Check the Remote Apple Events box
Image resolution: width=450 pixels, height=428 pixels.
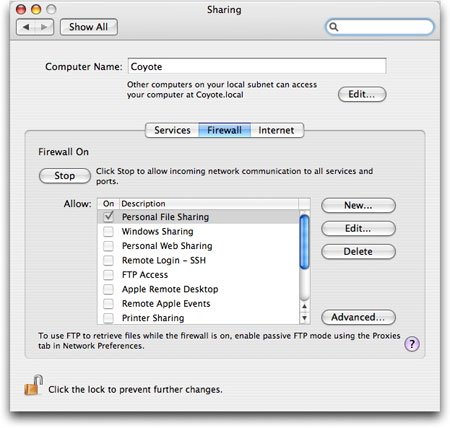108,304
